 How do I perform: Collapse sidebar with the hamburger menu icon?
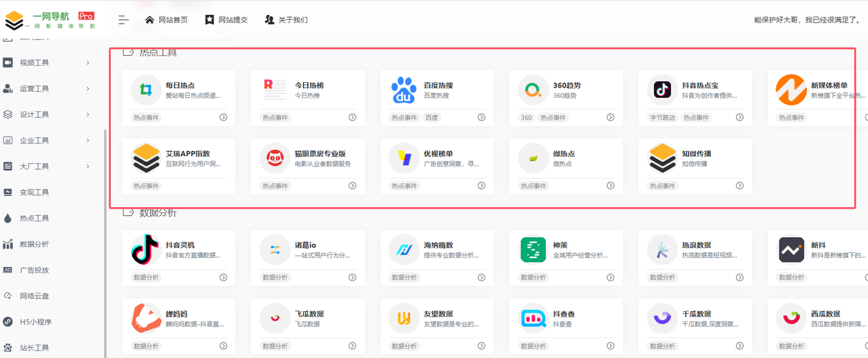[124, 20]
